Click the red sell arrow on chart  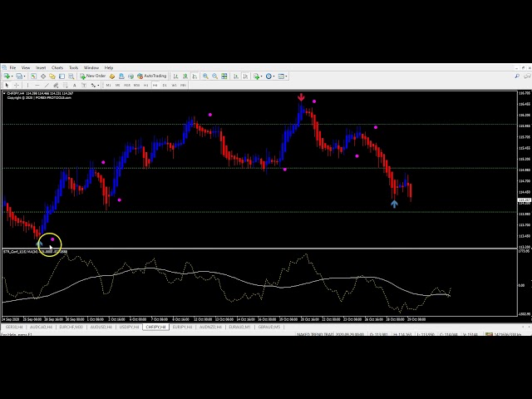click(x=302, y=97)
